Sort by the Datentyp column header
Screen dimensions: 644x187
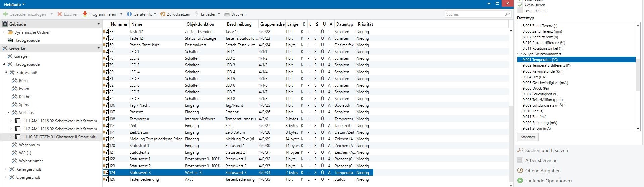click(x=345, y=24)
